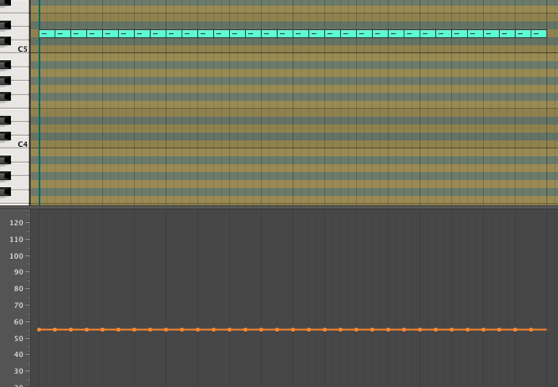
Task: Play the A#4 black key just below C5
Action: coord(6,64)
